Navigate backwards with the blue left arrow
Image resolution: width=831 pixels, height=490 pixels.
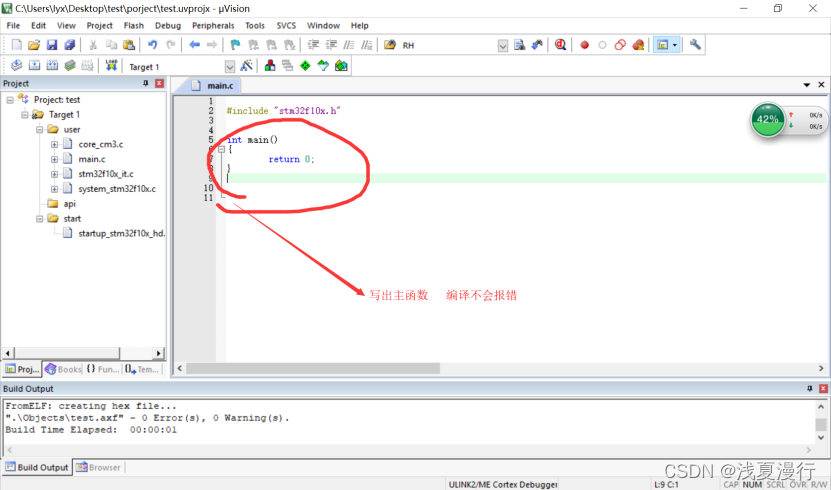[x=195, y=45]
